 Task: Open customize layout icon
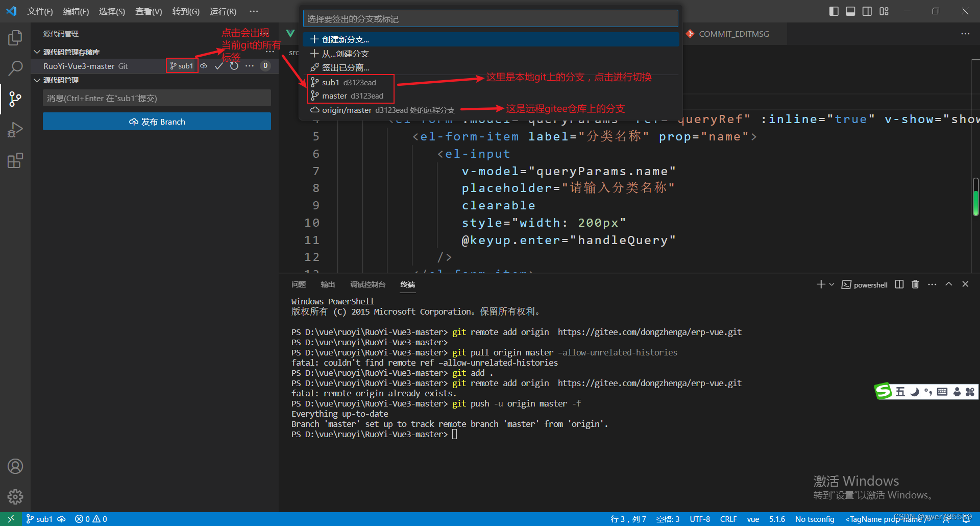click(x=884, y=11)
